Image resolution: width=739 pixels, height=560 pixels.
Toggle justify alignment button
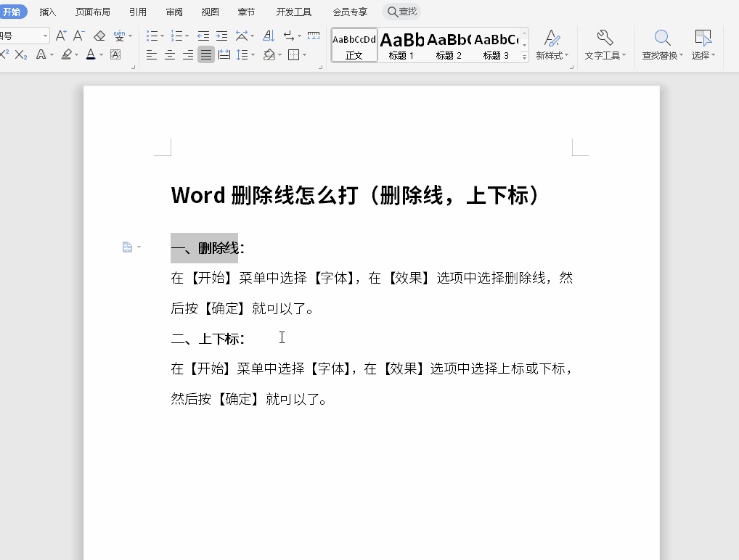[206, 54]
